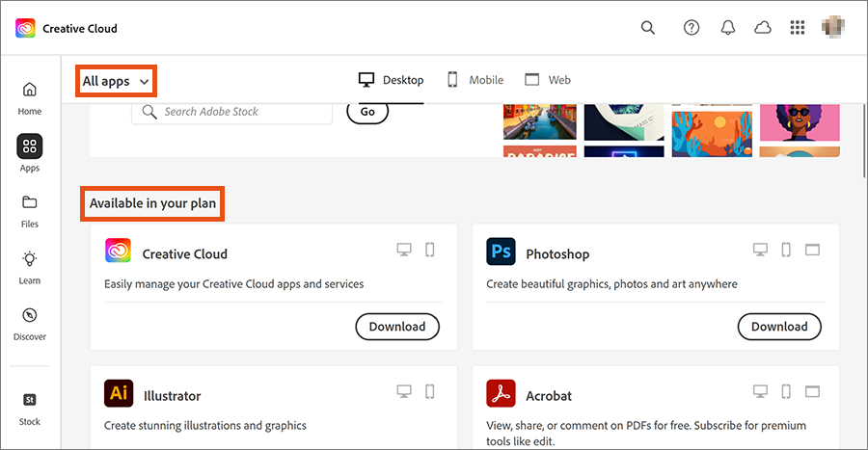Download the Creative Cloud app
This screenshot has height=450, width=868.
pos(397,327)
